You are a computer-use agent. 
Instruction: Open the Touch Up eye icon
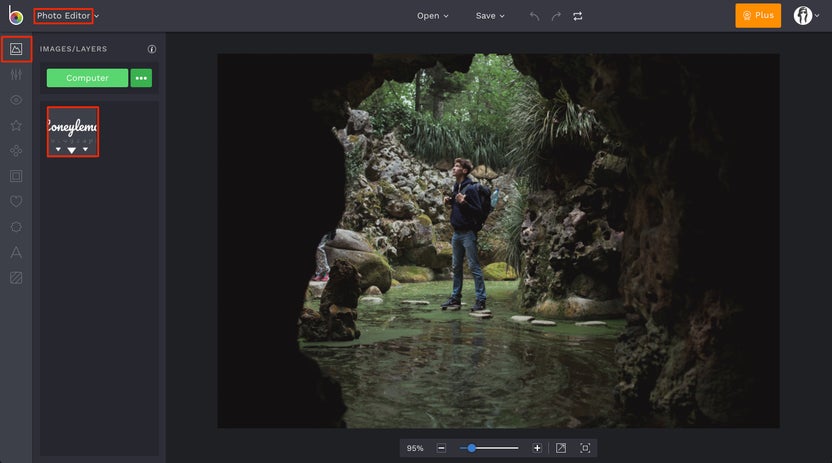[x=16, y=100]
